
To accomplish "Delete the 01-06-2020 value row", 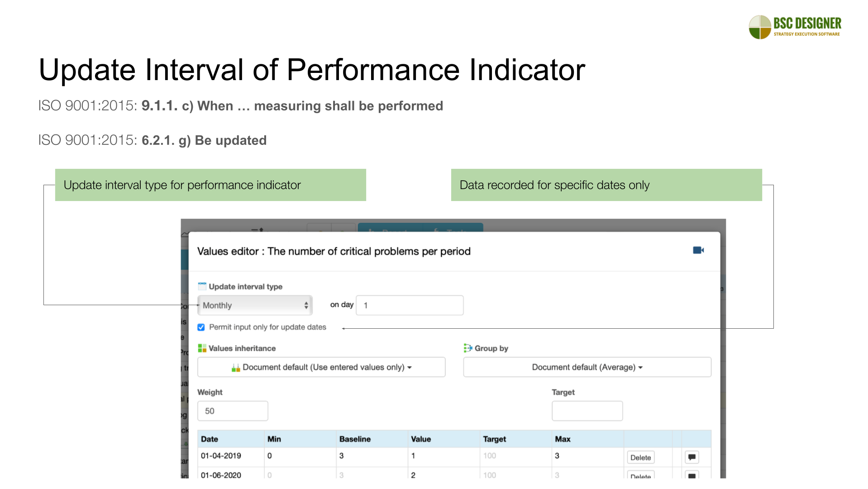I will pos(640,475).
